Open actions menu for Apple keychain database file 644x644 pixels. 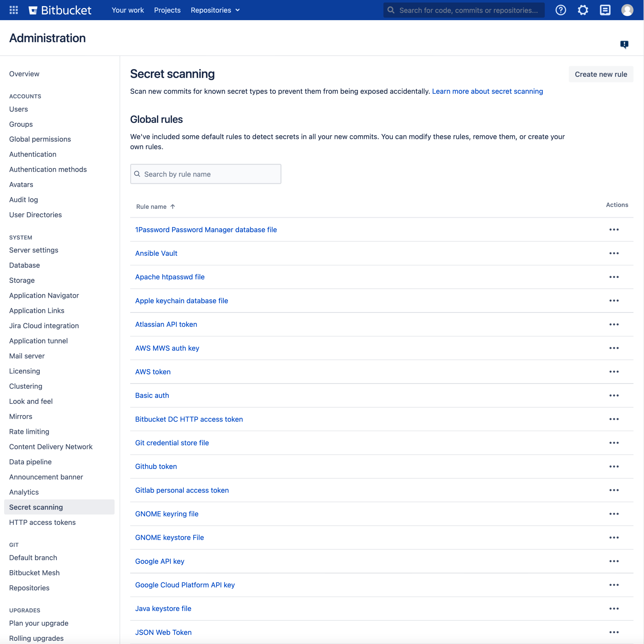pos(614,301)
